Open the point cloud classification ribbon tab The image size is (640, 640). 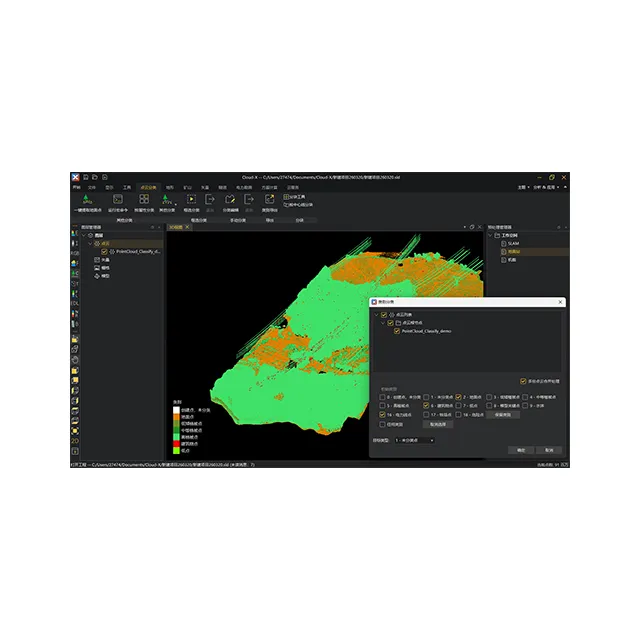pyautogui.click(x=148, y=187)
